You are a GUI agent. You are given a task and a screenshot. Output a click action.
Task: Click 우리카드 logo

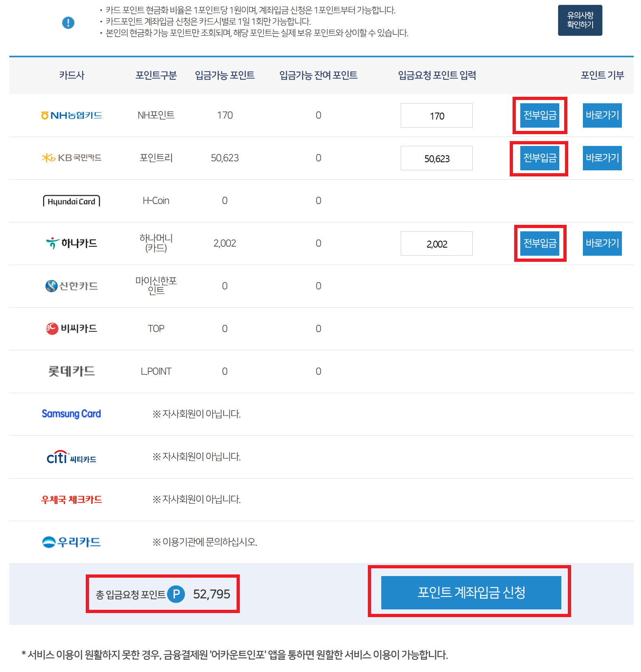pyautogui.click(x=72, y=542)
